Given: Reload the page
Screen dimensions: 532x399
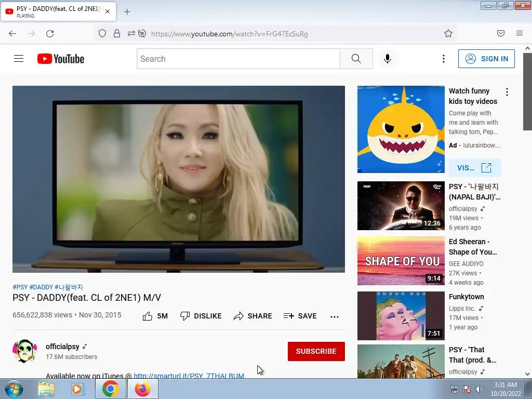Looking at the screenshot, I should pyautogui.click(x=50, y=34).
